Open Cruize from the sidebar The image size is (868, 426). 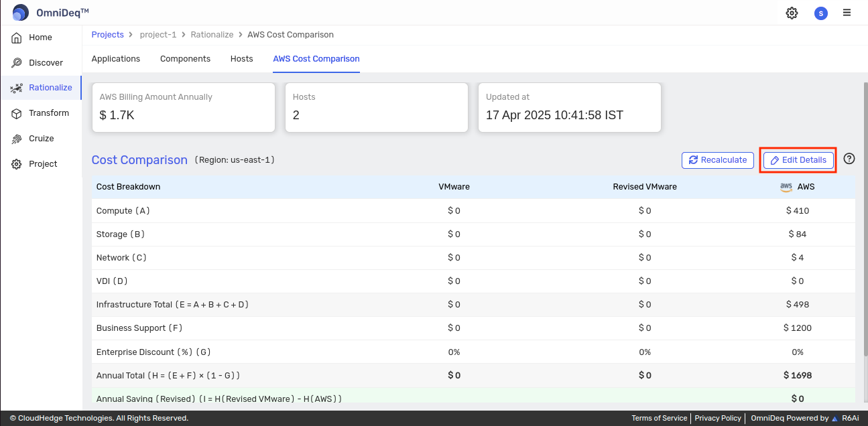click(41, 139)
